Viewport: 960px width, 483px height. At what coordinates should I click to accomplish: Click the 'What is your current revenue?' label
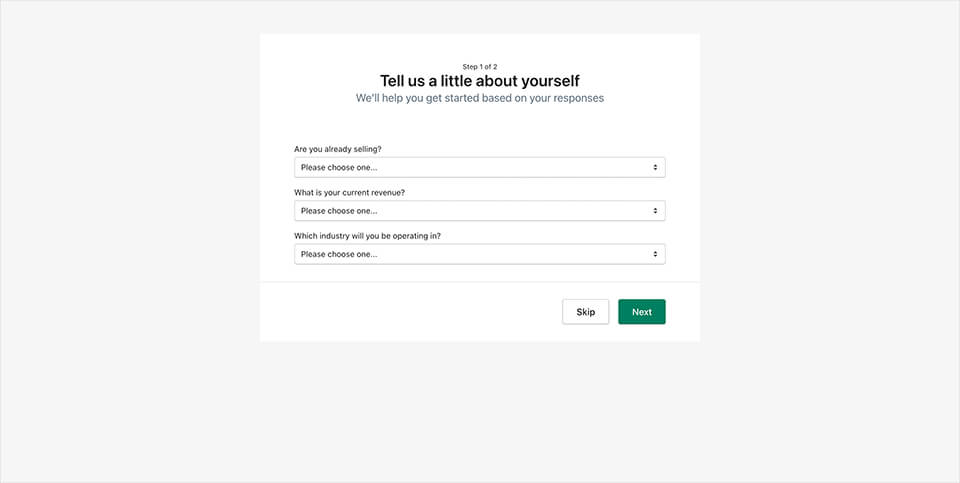coord(349,192)
